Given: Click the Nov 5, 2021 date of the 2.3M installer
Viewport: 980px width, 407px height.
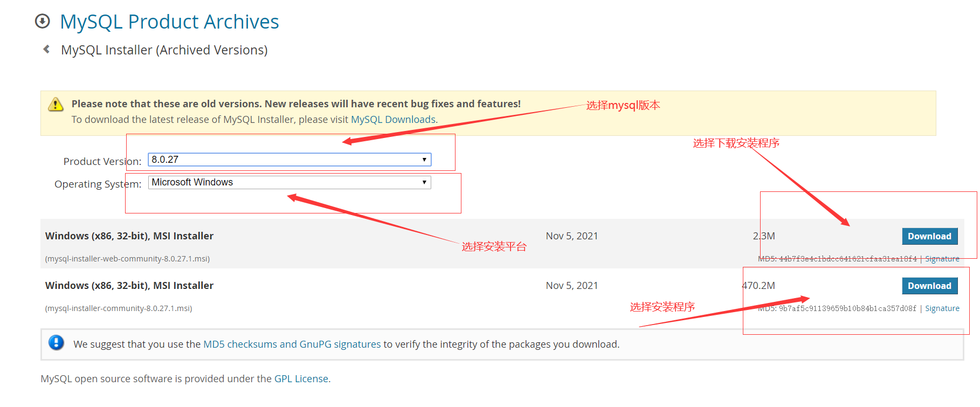Looking at the screenshot, I should click(x=572, y=236).
